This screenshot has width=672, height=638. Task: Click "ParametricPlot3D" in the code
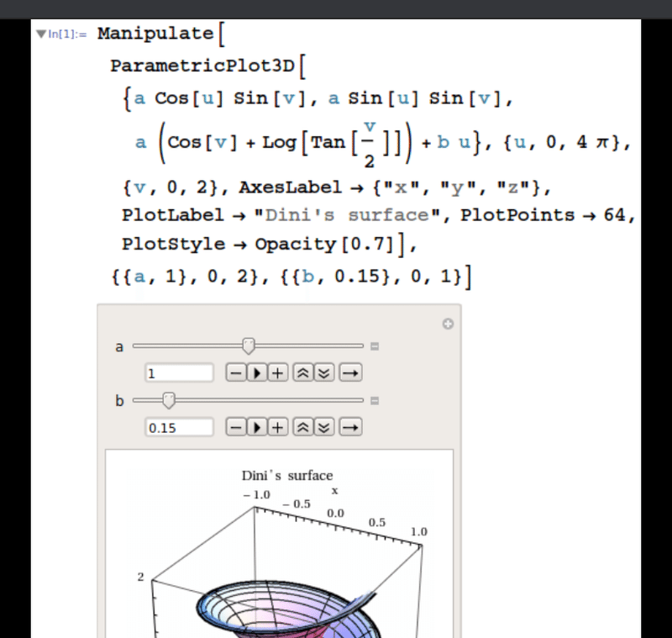[202, 66]
